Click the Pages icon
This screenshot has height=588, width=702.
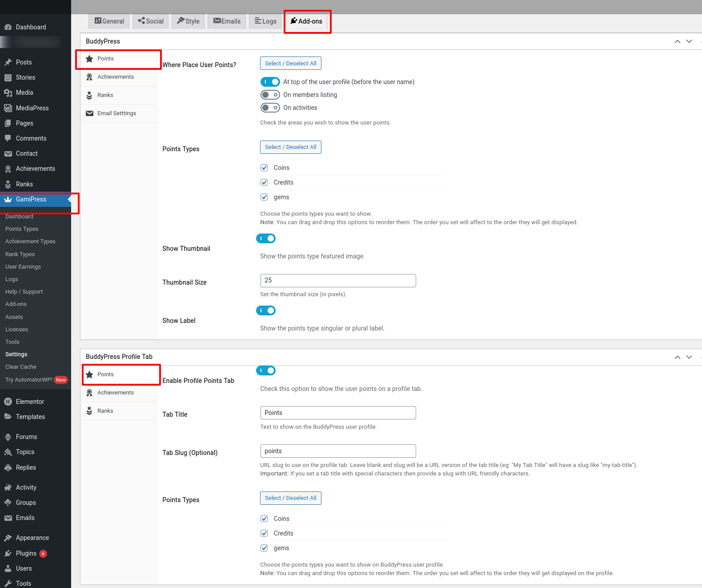point(8,123)
